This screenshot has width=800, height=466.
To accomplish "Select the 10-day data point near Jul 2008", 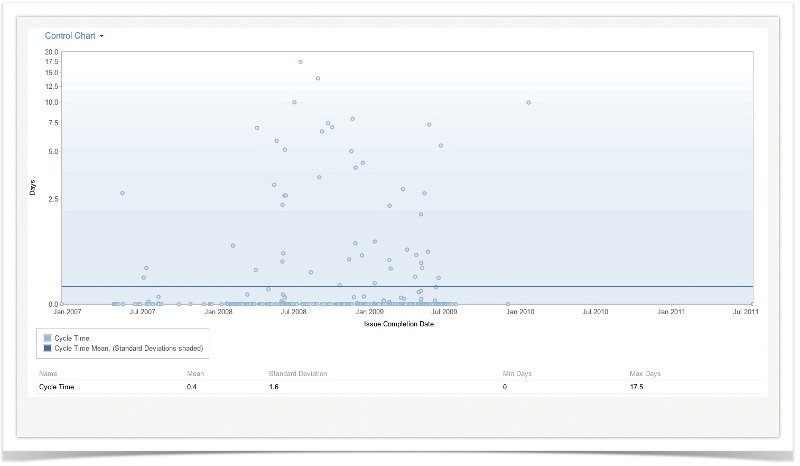I will tap(294, 102).
